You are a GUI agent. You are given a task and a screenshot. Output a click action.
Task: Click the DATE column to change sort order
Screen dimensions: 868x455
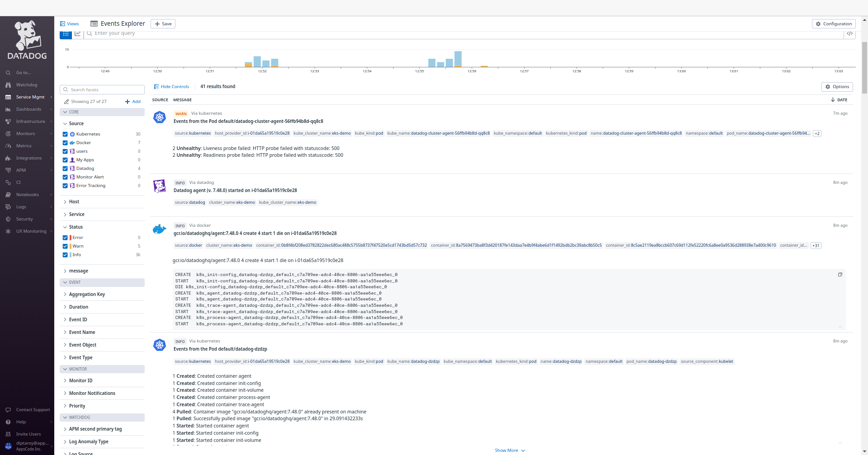(839, 99)
